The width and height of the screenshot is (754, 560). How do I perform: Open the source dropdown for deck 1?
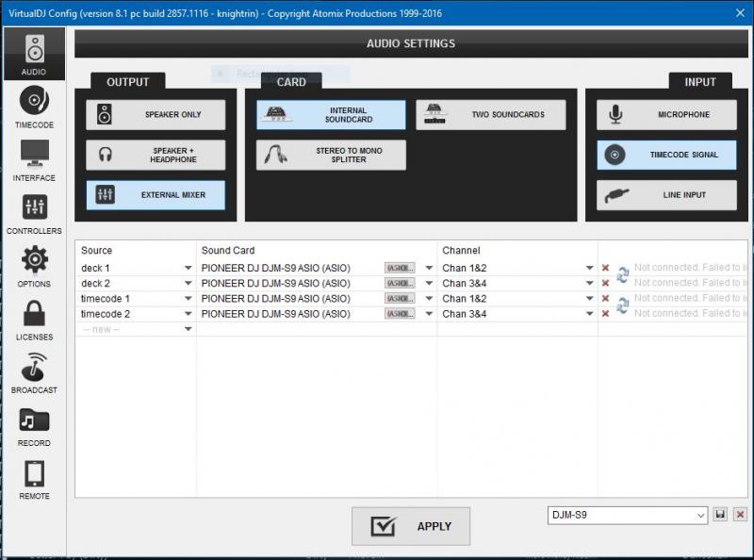(188, 268)
